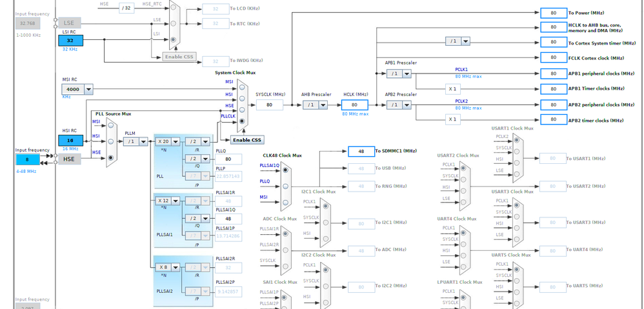644x309 pixels.
Task: Select PLLSAI1Q in CLK48 Clock Mux
Action: [285, 170]
